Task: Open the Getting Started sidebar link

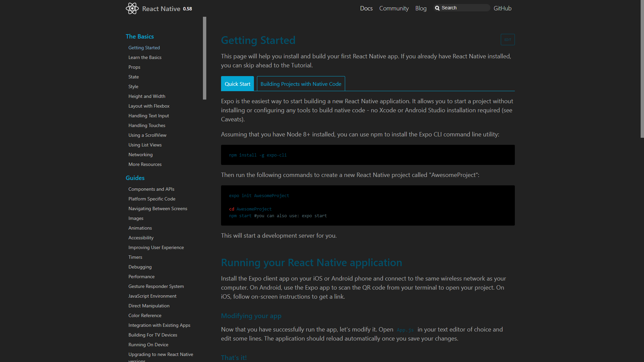Action: (x=144, y=48)
